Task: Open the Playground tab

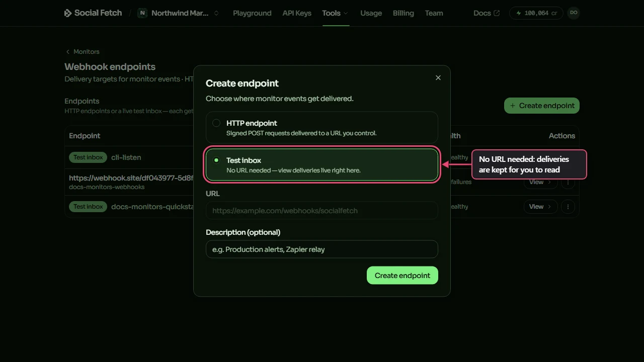Action: click(252, 13)
